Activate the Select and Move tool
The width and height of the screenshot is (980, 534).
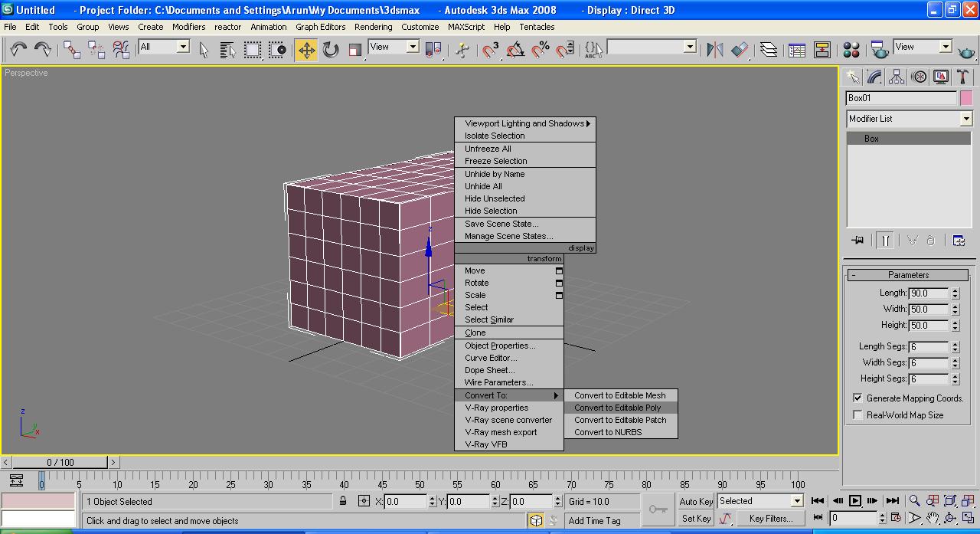(306, 50)
